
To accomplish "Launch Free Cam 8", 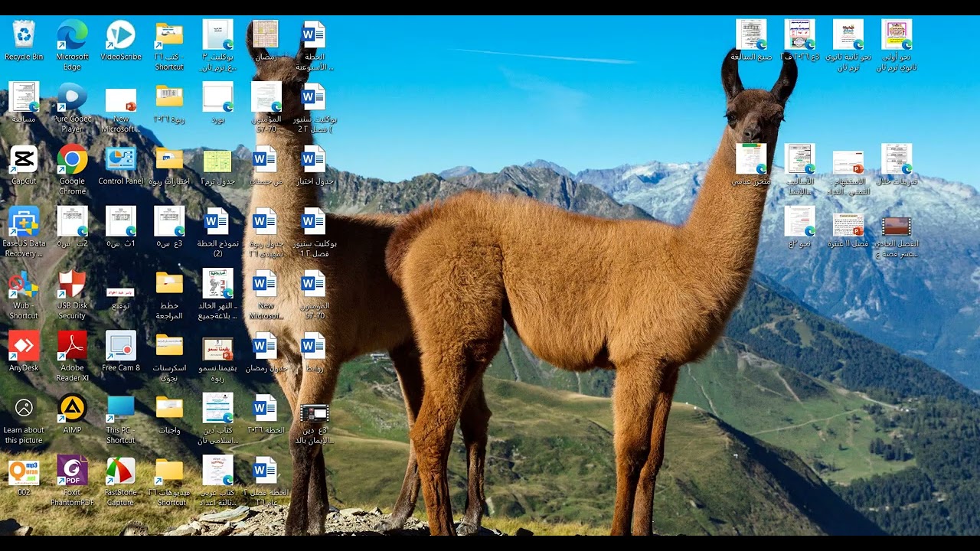I will point(120,346).
